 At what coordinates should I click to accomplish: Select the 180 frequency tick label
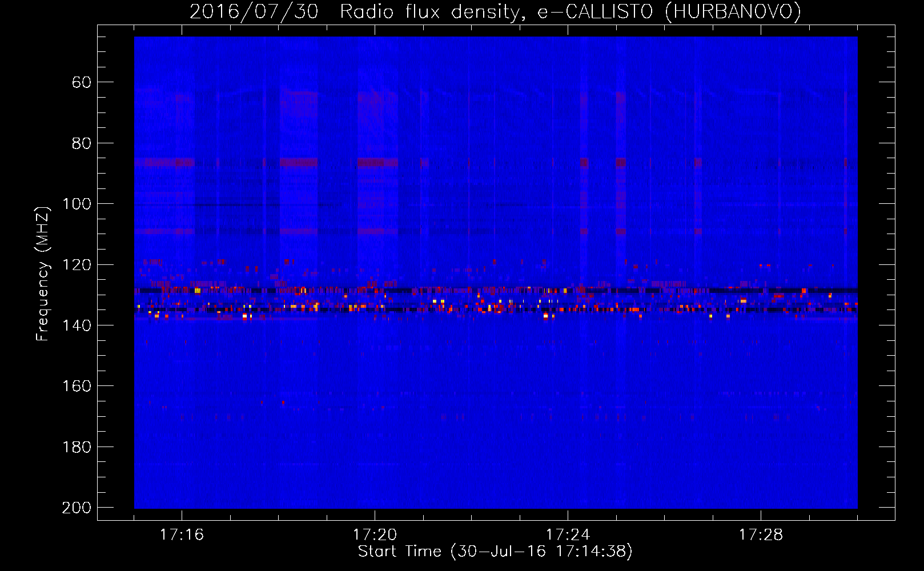point(77,447)
